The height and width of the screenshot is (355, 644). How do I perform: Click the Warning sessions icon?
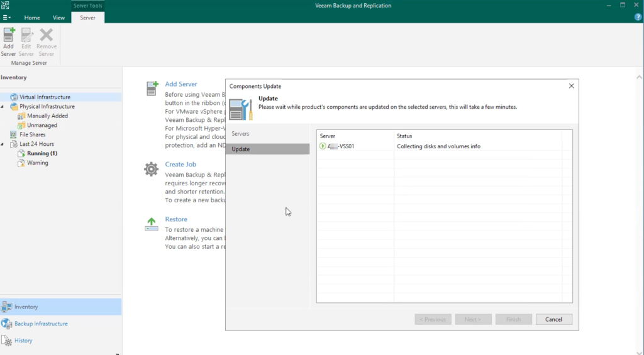[x=21, y=163]
